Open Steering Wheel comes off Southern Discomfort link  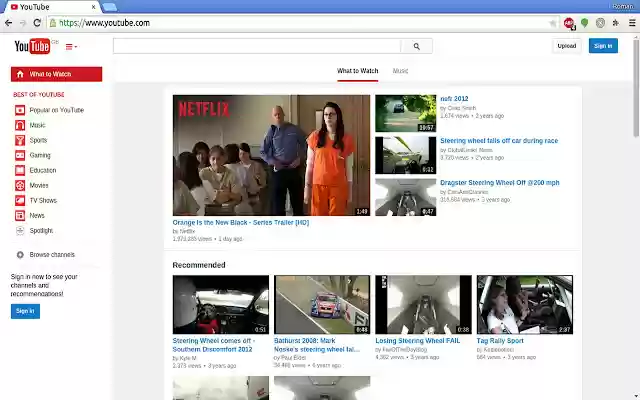[x=213, y=345]
